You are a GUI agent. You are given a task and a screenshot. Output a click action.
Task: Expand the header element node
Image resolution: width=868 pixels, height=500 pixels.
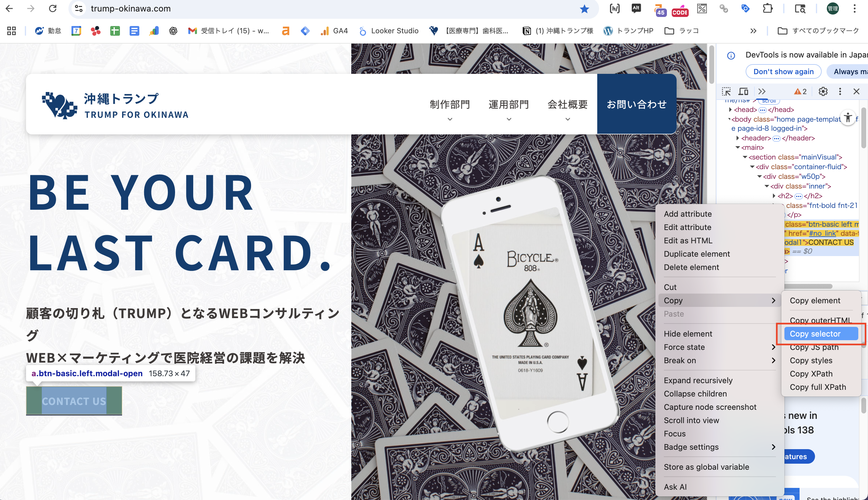[x=737, y=138]
